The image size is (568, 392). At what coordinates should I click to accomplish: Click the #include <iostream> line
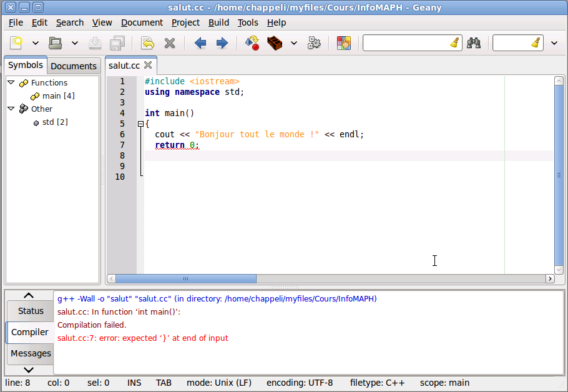coord(192,81)
